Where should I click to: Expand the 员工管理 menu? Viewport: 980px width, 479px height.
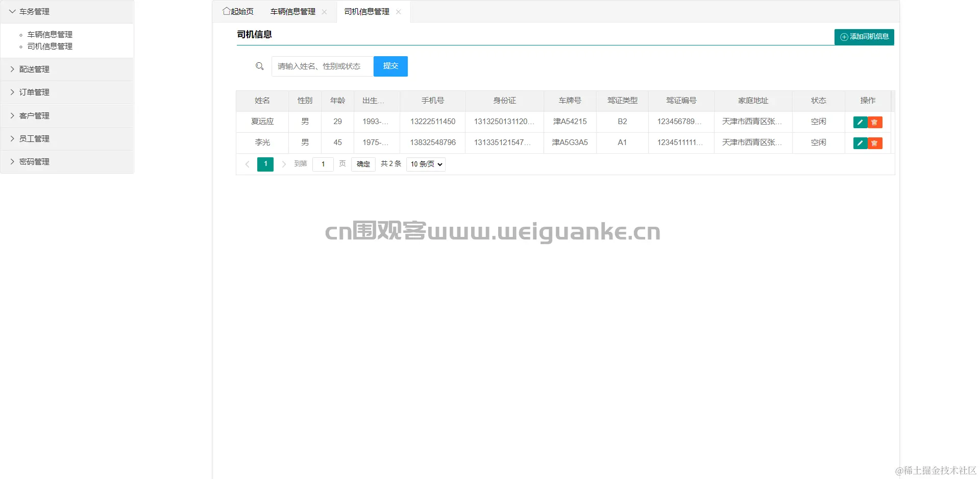67,139
